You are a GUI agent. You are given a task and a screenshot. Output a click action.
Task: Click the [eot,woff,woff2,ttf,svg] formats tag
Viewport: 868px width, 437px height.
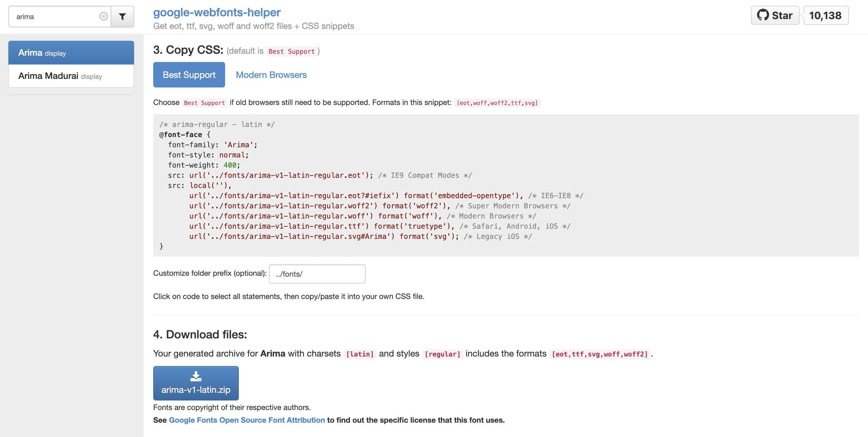(497, 103)
